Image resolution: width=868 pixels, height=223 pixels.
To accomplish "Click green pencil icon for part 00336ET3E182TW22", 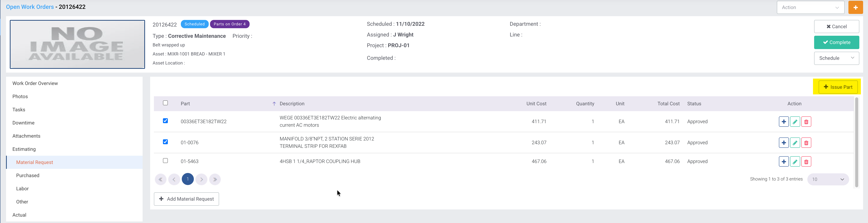I will [795, 122].
